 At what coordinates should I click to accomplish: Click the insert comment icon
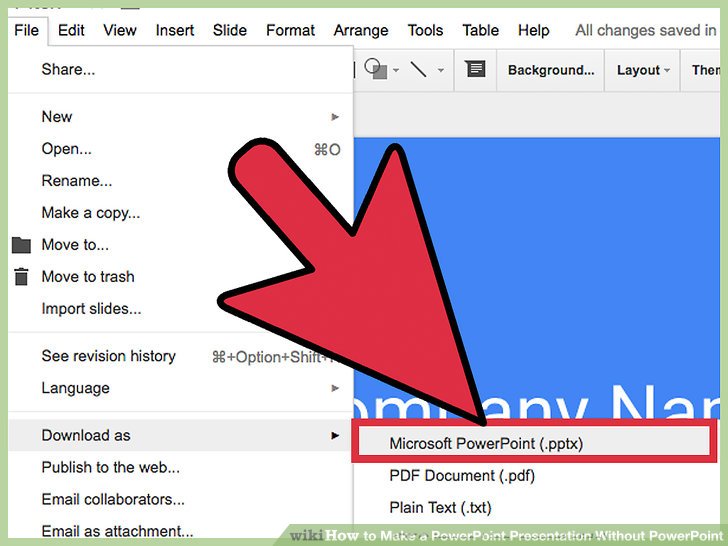[475, 69]
